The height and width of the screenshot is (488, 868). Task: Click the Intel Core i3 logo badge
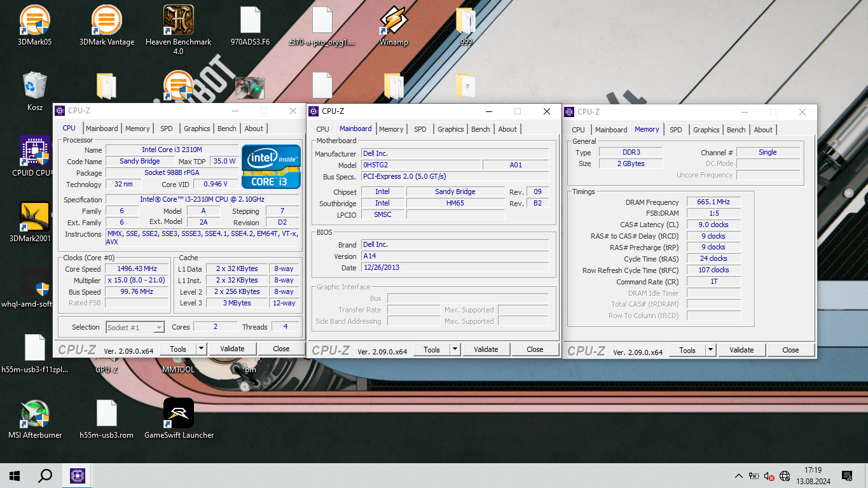pyautogui.click(x=271, y=167)
